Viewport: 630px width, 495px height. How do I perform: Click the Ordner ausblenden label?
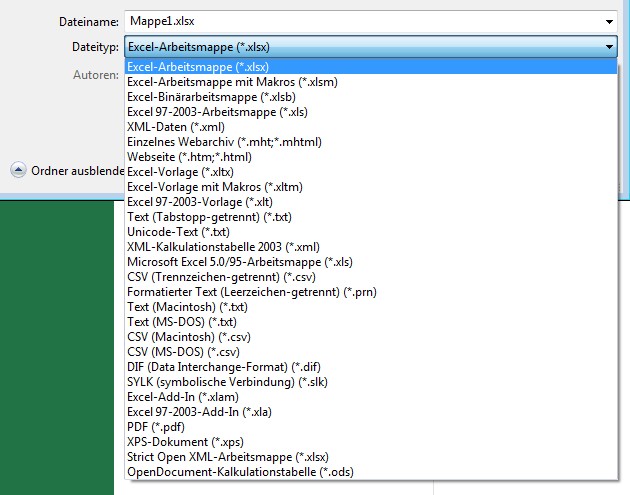78,171
